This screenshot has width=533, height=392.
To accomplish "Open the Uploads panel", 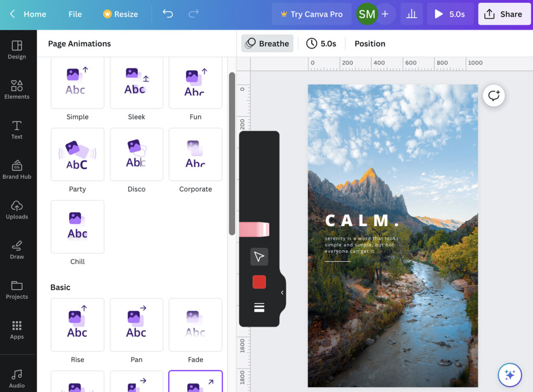I will pyautogui.click(x=17, y=210).
